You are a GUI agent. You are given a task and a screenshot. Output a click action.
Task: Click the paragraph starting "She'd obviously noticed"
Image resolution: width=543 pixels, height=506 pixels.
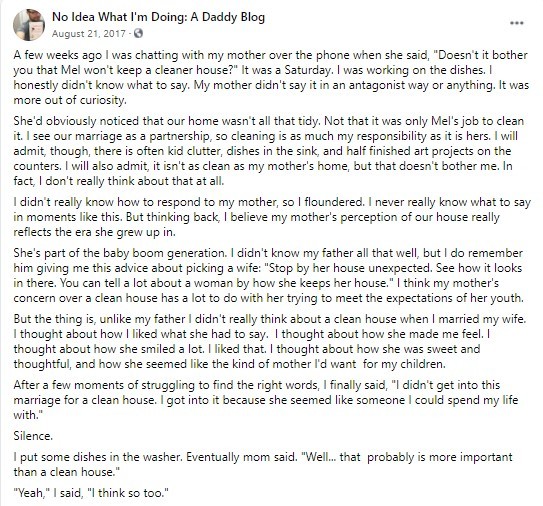pyautogui.click(x=268, y=151)
